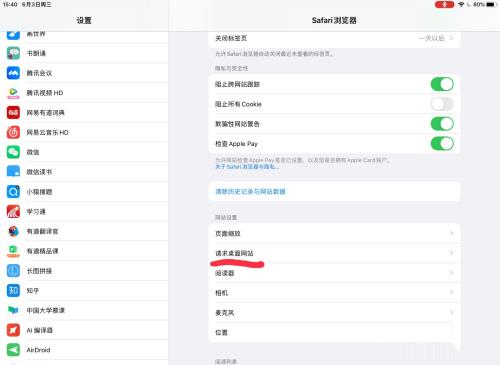Select the 微信读书 label in sidebar
Viewport: 500px width, 365px height.
[x=39, y=172]
